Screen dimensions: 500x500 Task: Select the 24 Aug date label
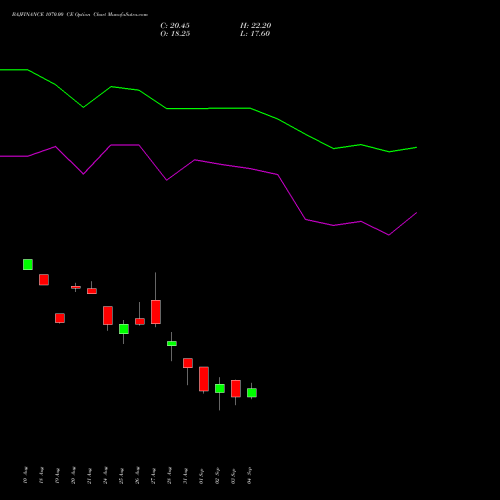click(105, 475)
